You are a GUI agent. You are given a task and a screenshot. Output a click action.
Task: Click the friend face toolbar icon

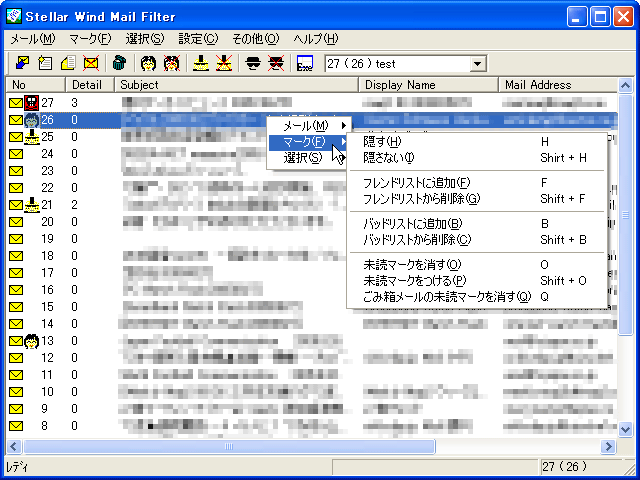(x=148, y=63)
